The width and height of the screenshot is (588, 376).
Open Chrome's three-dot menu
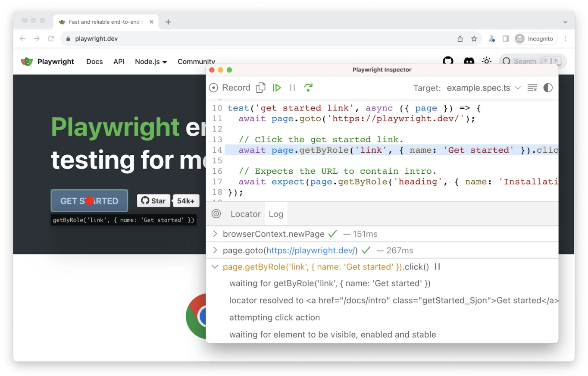[566, 39]
